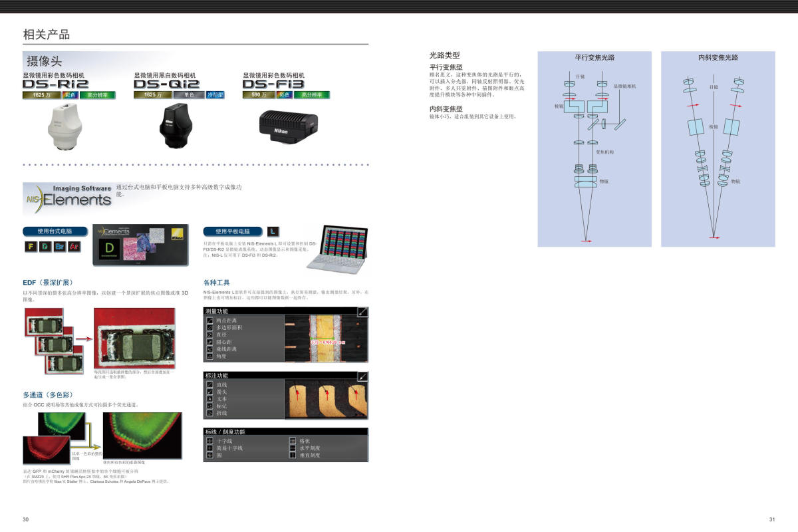Click the 平行变焦光路 diagram title
798x532 pixels.
[595, 58]
